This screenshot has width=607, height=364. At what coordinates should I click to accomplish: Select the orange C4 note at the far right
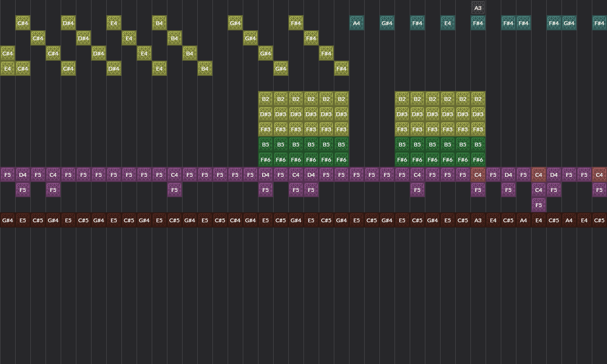(x=599, y=174)
